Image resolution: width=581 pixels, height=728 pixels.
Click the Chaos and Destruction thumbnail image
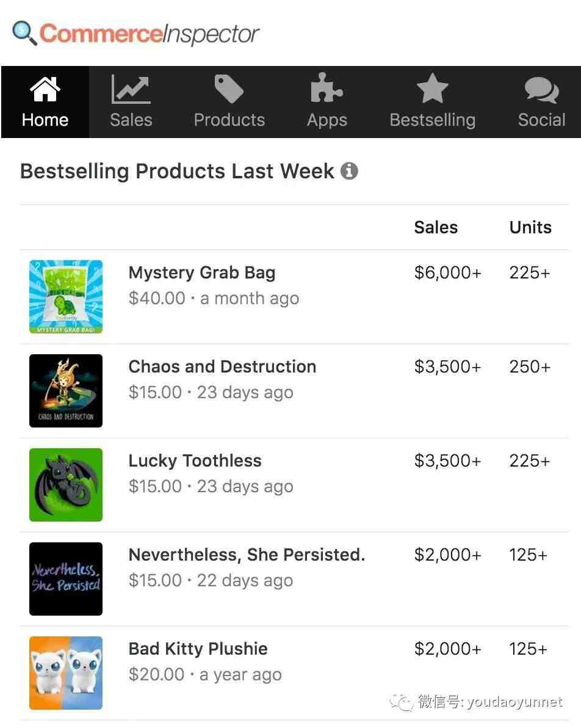click(66, 391)
